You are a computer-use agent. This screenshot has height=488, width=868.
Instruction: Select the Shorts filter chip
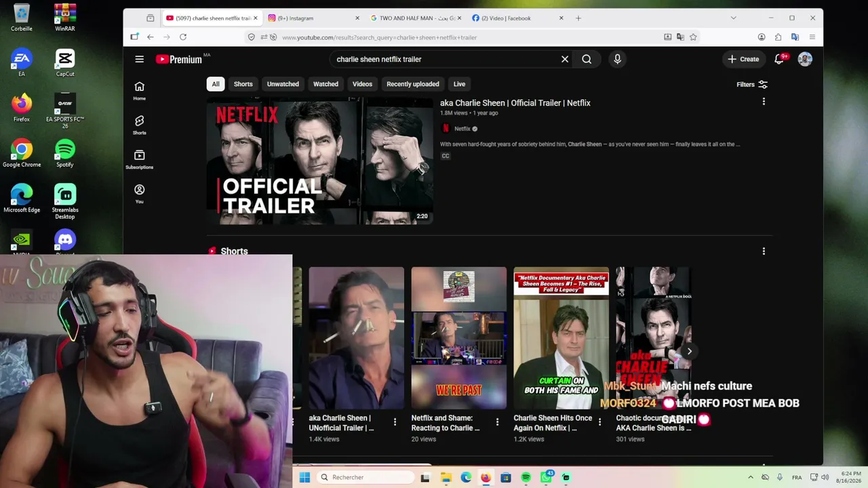[x=243, y=84]
